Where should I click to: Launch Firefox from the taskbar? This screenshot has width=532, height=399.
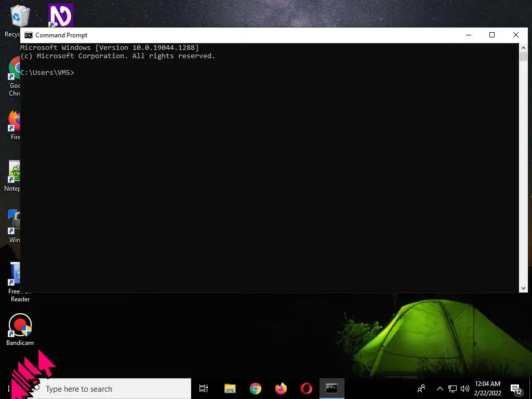[x=281, y=389]
